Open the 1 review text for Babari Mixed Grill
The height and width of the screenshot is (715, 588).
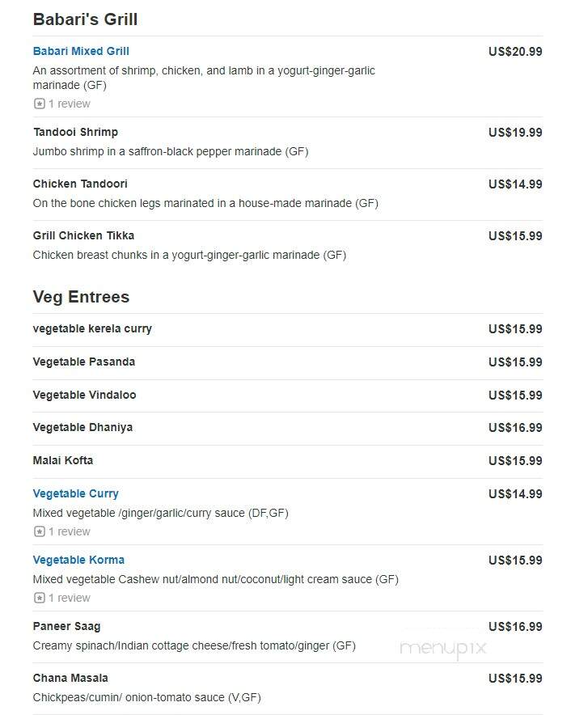click(70, 104)
